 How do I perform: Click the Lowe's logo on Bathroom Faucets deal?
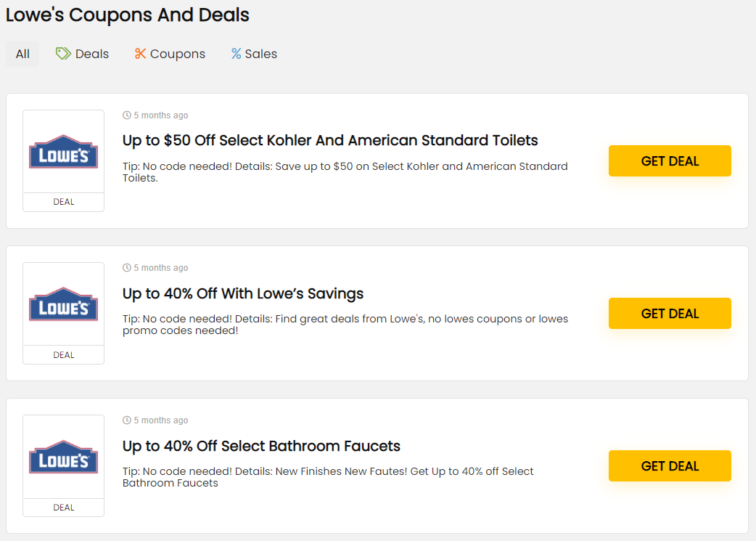[63, 457]
